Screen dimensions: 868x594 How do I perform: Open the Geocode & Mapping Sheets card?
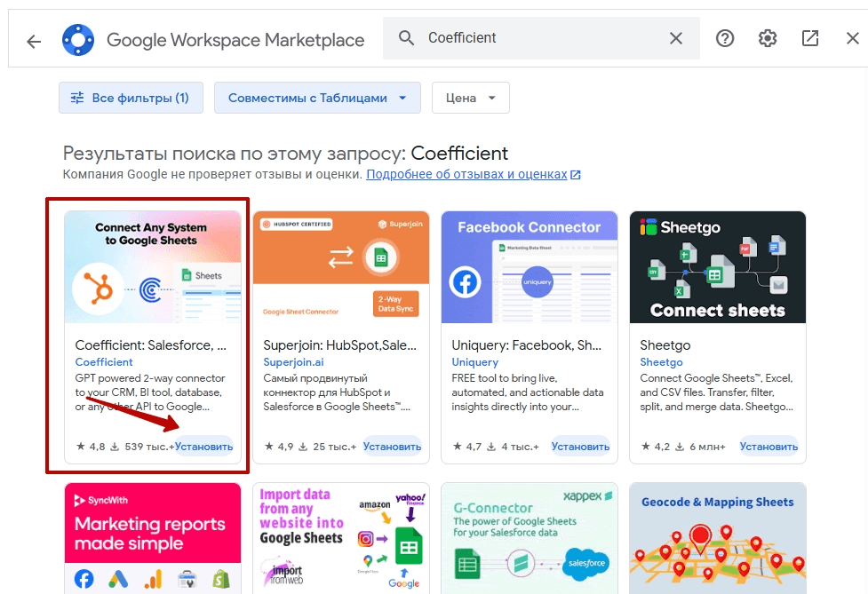pyautogui.click(x=718, y=539)
